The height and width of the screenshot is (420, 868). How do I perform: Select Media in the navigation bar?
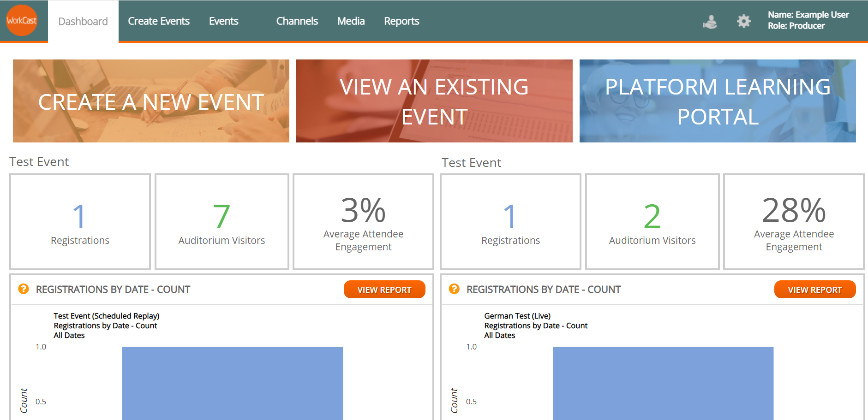pyautogui.click(x=351, y=21)
